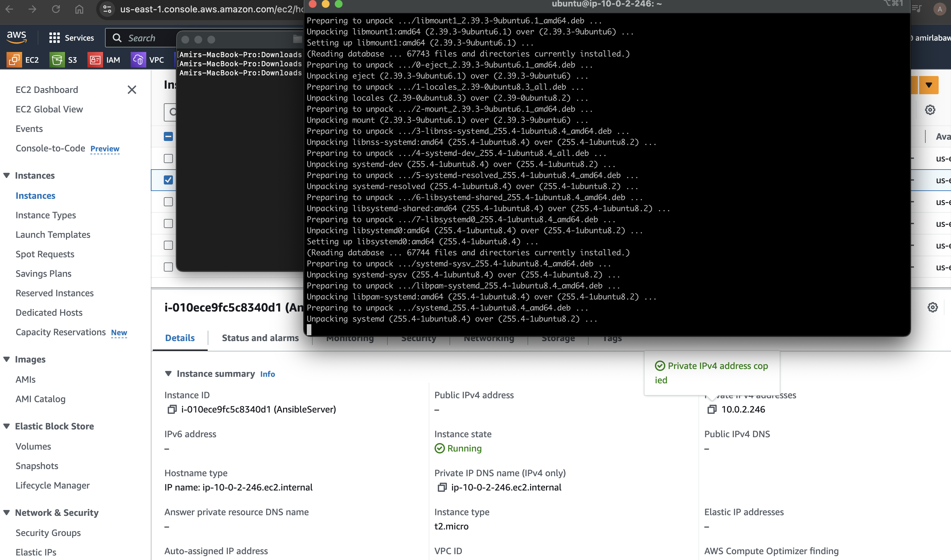Open the S3 shortcut icon

coord(57,60)
